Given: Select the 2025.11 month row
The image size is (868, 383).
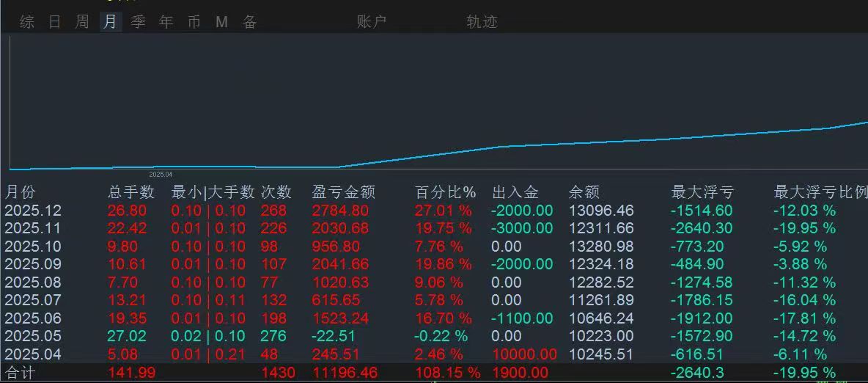Looking at the screenshot, I should (x=434, y=228).
